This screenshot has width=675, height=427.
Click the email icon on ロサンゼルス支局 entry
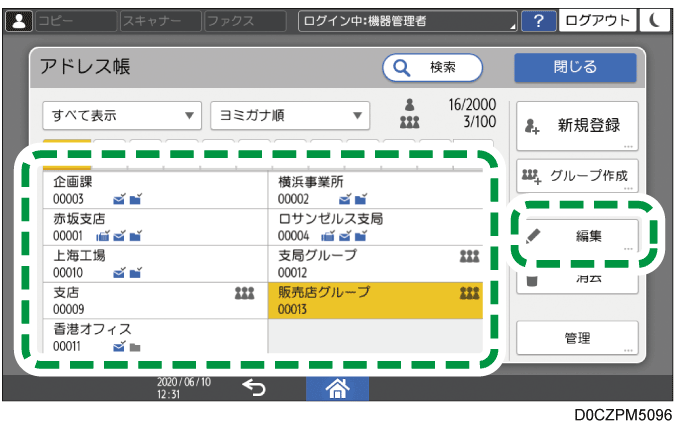pyautogui.click(x=344, y=235)
